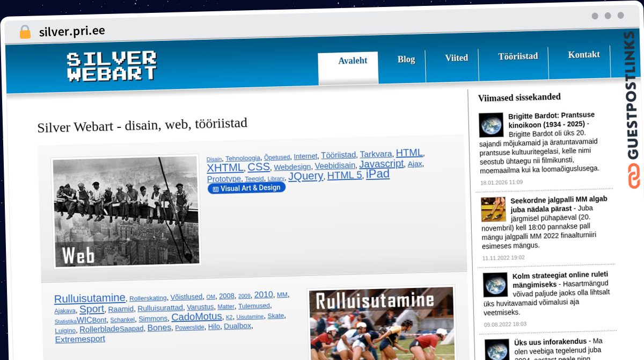Open the iPad tag link

point(378,174)
